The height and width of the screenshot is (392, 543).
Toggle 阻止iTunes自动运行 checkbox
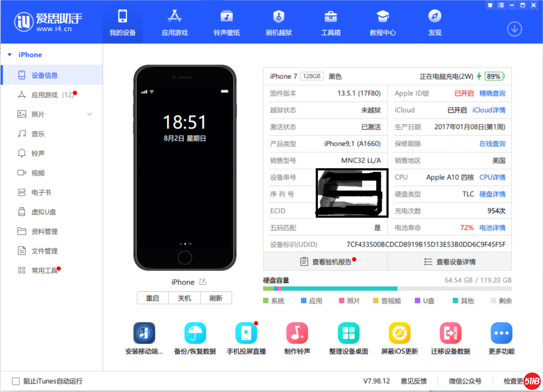tap(16, 381)
